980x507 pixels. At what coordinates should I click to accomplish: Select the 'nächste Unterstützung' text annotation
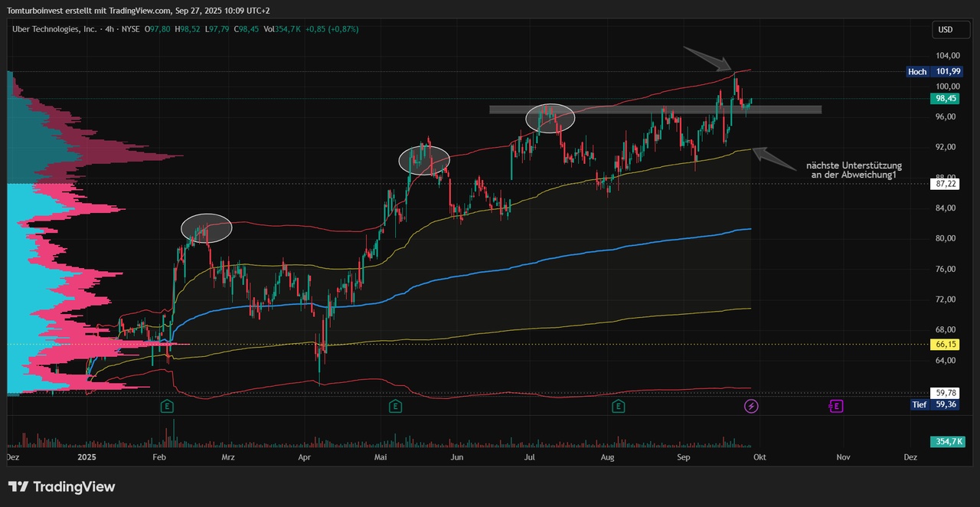[853, 170]
